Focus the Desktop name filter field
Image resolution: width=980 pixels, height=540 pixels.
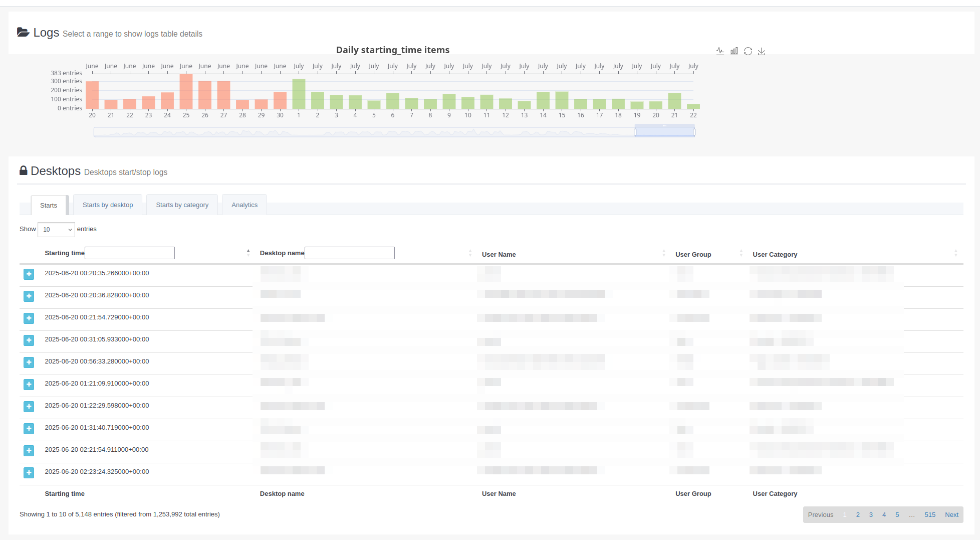point(350,253)
